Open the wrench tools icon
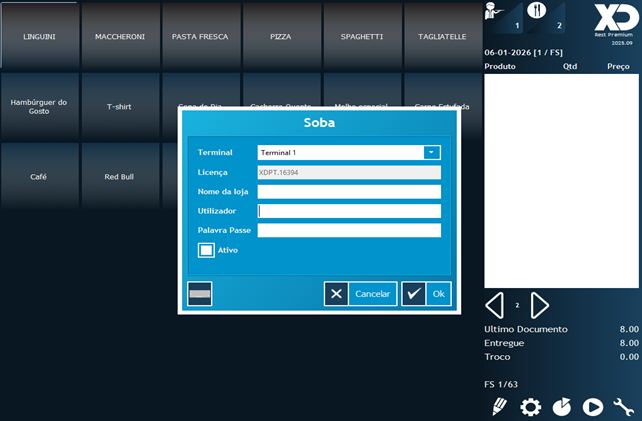Viewport: 642px width, 421px height. [624, 407]
